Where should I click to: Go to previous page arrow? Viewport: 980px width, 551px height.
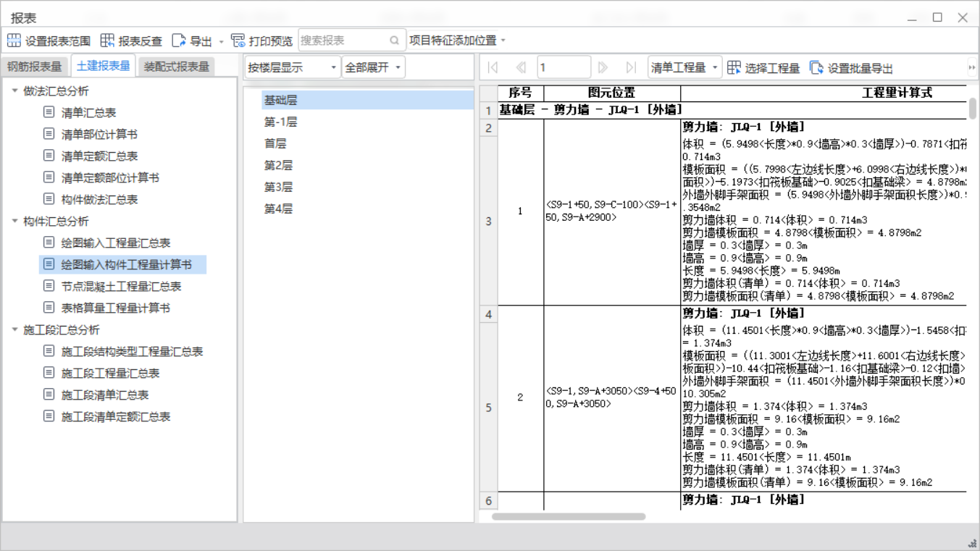tap(521, 67)
